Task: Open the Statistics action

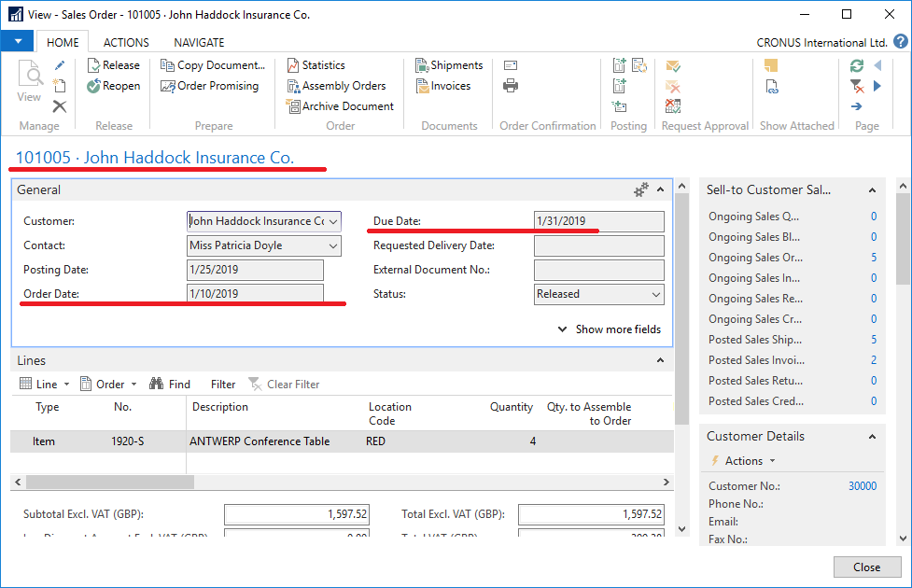Action: coord(316,65)
